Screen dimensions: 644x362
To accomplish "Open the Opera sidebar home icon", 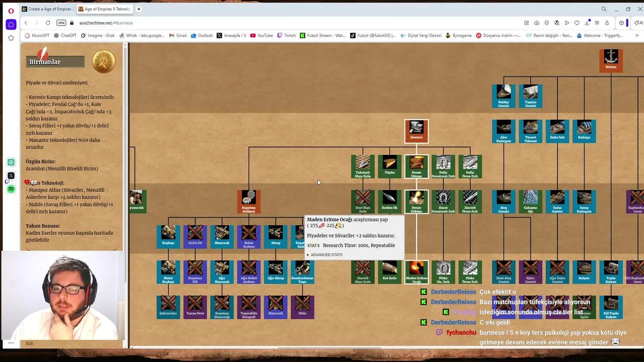I will coord(11,24).
